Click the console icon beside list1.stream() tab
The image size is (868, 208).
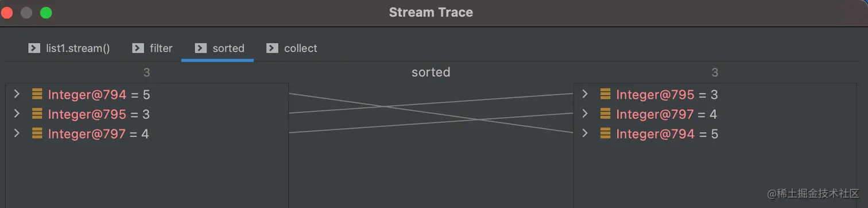[x=34, y=48]
